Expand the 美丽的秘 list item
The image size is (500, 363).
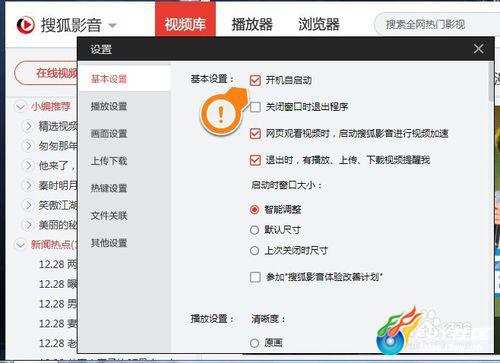[28, 225]
